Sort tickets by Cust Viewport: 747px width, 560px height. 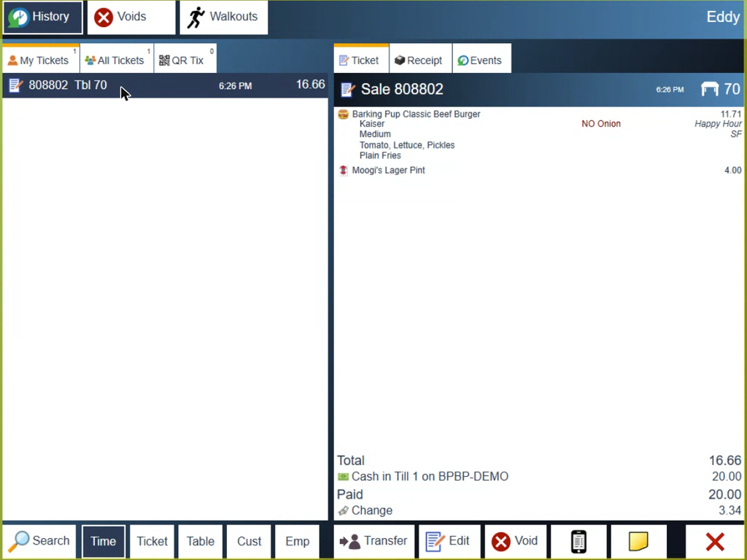[249, 541]
